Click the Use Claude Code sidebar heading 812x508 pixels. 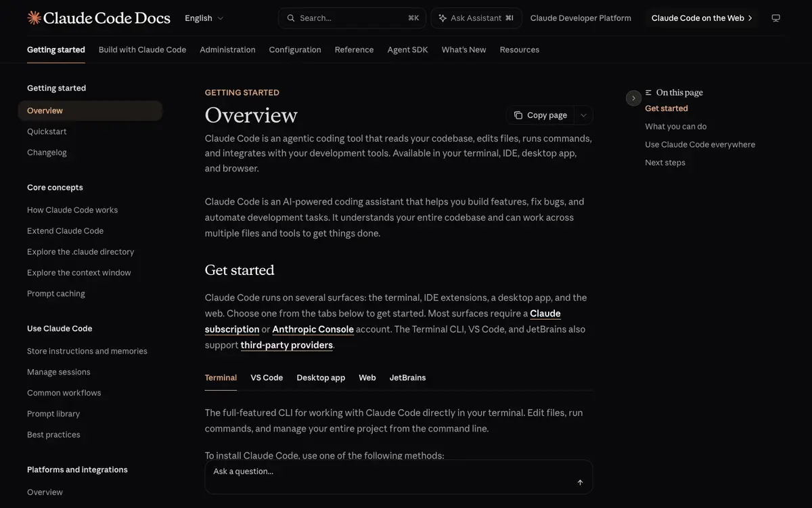(x=60, y=329)
